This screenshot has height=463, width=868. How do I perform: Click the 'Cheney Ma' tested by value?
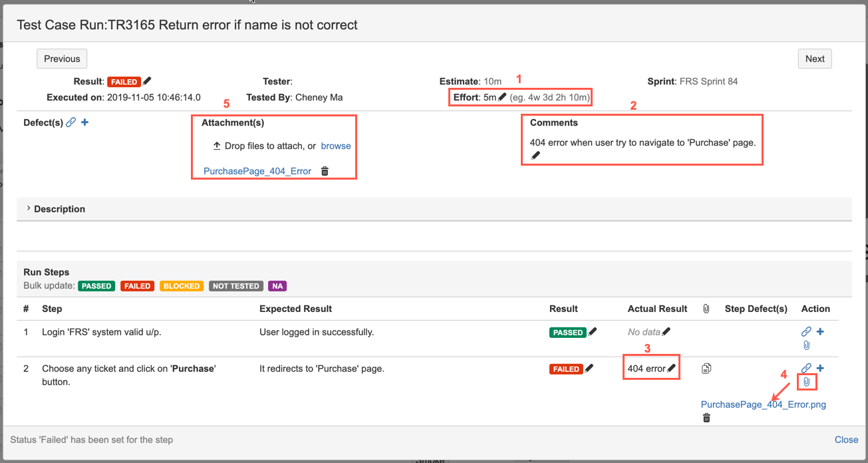[319, 97]
